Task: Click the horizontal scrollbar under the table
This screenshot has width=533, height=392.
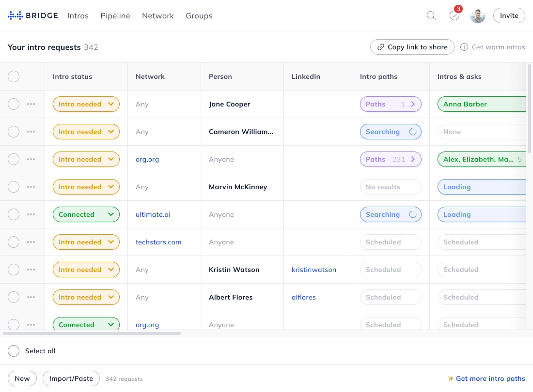Action: [x=92, y=333]
